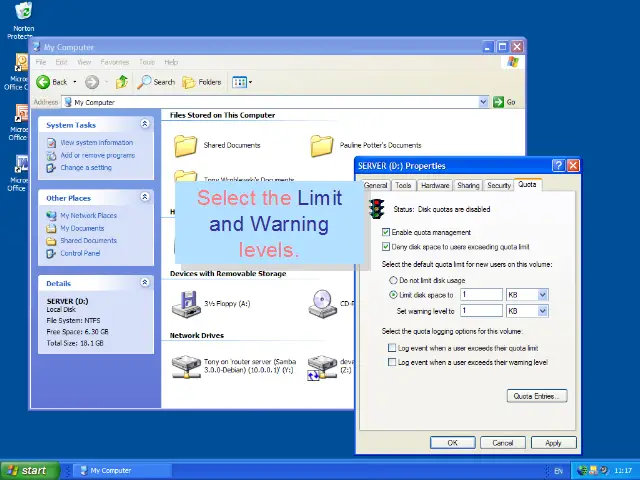Click the Set warning level value field

pyautogui.click(x=481, y=311)
